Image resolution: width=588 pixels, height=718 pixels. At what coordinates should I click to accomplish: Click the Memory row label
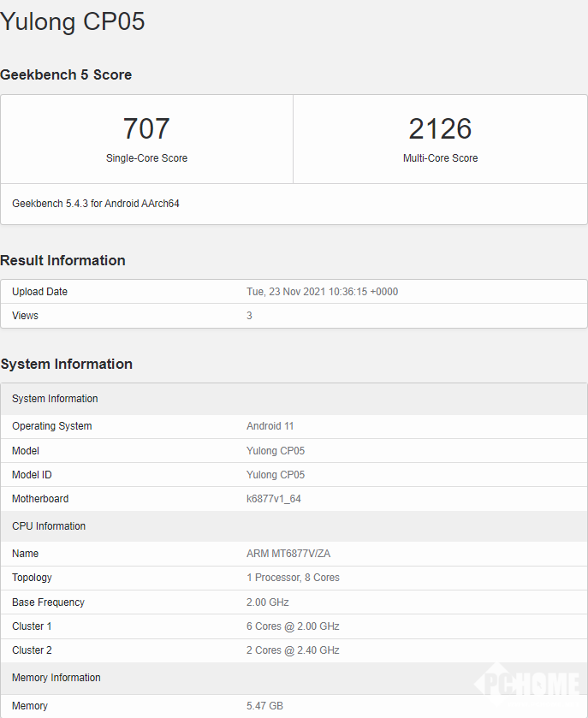coord(30,706)
